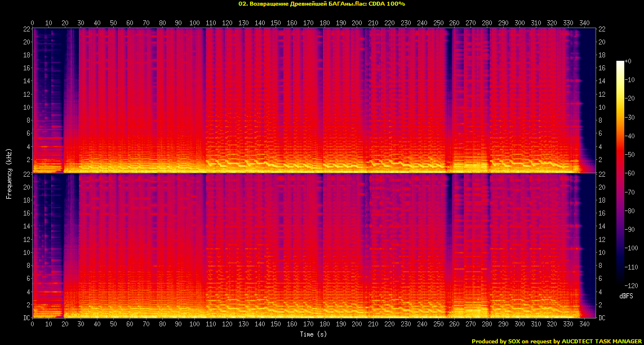Screen dimensions: 644x345
Task: Click the 'Frequency (kHz)' axis label
Action: coord(9,173)
